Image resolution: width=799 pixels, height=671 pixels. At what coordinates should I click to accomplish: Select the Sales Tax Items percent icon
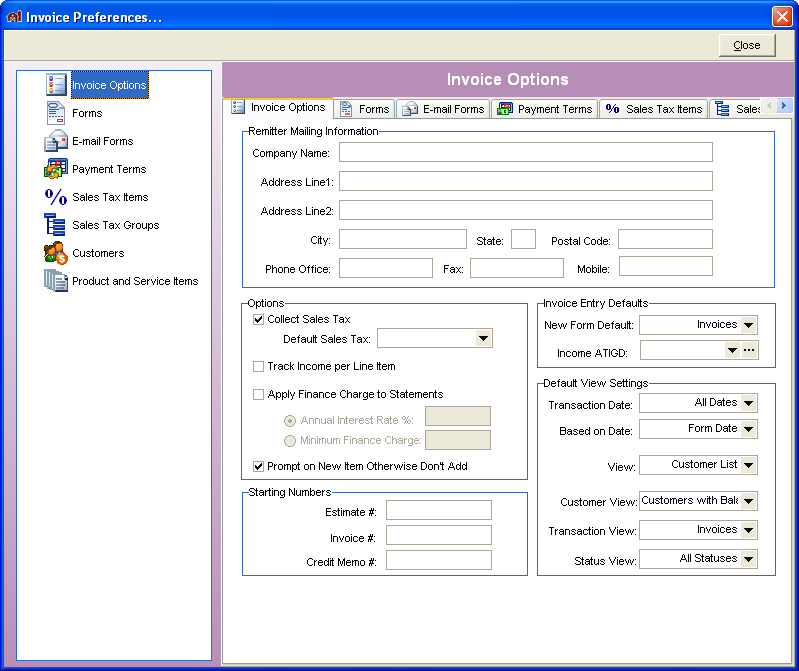[x=56, y=197]
